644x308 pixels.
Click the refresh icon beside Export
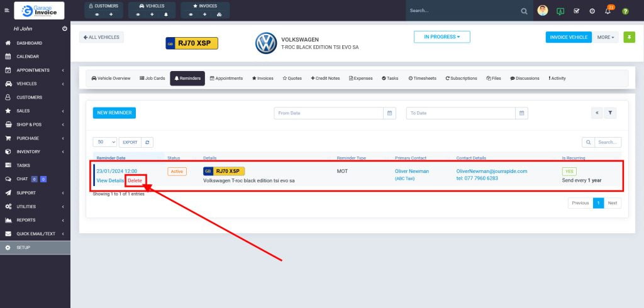coord(147,143)
